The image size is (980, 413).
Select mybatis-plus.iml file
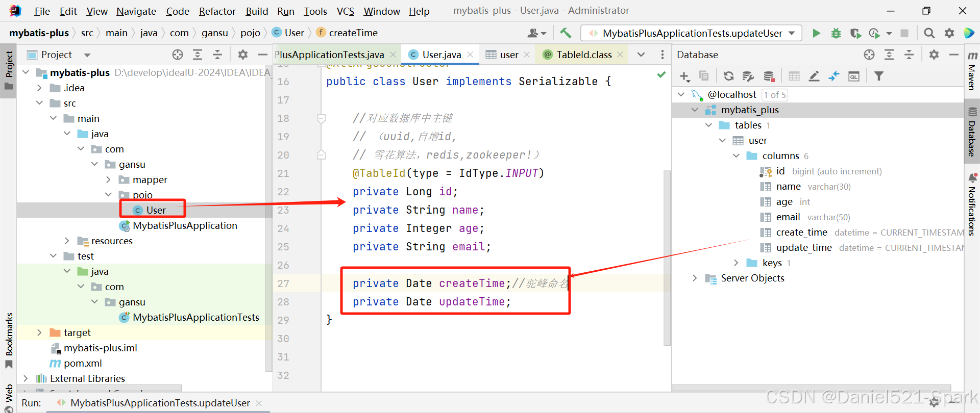coord(100,348)
